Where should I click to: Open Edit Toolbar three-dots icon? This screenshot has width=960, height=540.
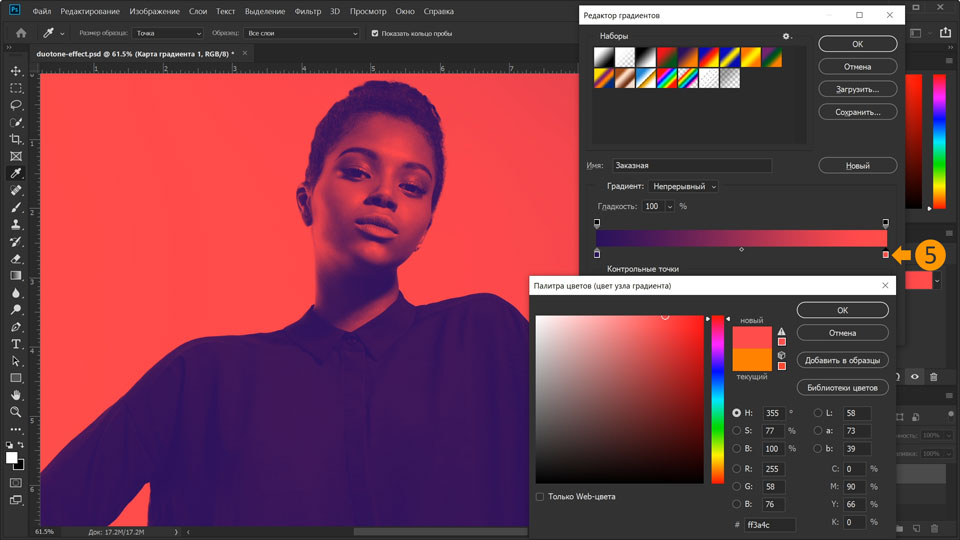(16, 429)
